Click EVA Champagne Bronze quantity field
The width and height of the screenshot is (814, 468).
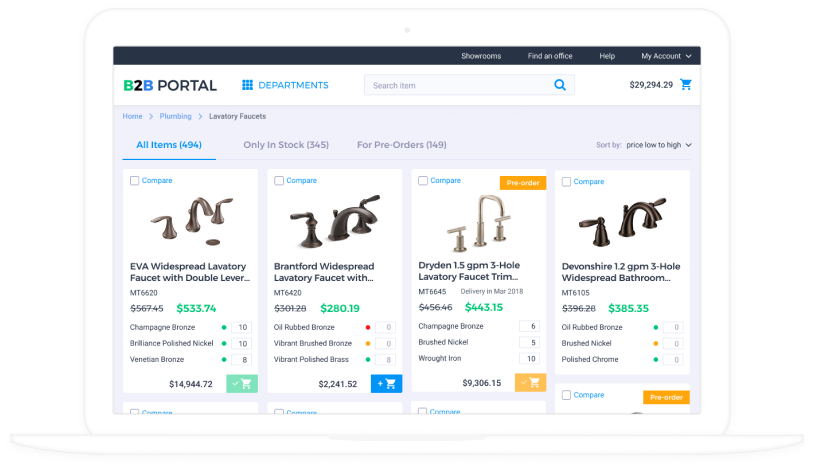coord(242,327)
